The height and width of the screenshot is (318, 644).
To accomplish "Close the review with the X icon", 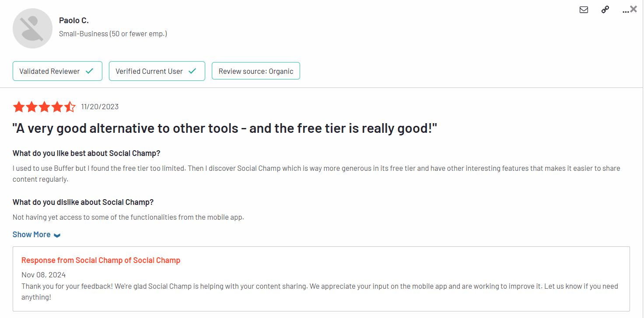I will point(633,9).
